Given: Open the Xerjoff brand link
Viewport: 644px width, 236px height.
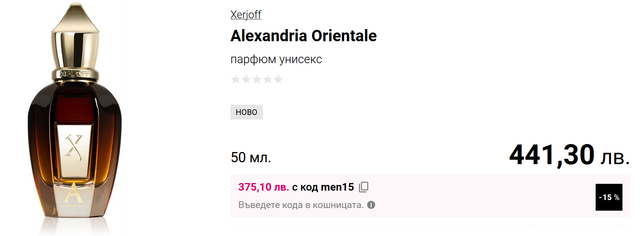Looking at the screenshot, I should click(x=246, y=14).
